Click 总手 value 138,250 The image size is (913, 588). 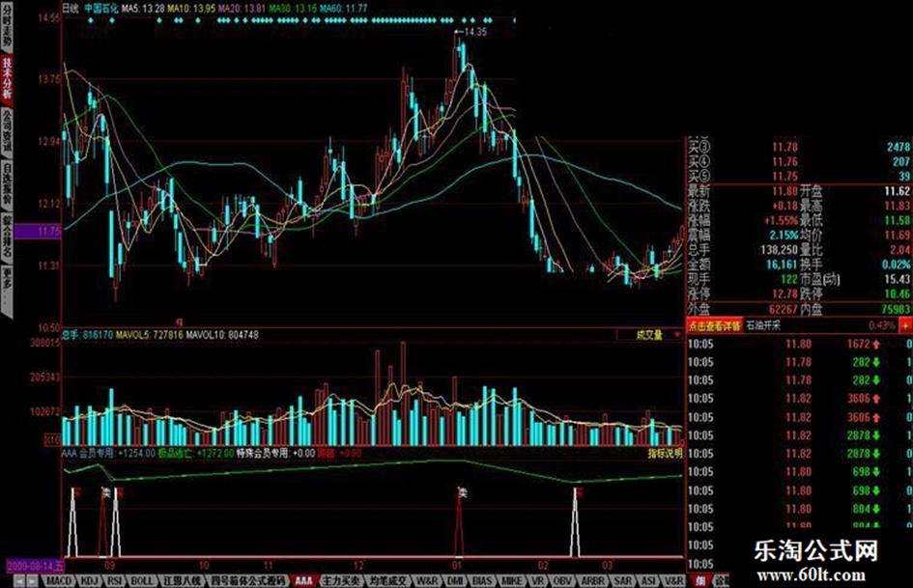[779, 250]
